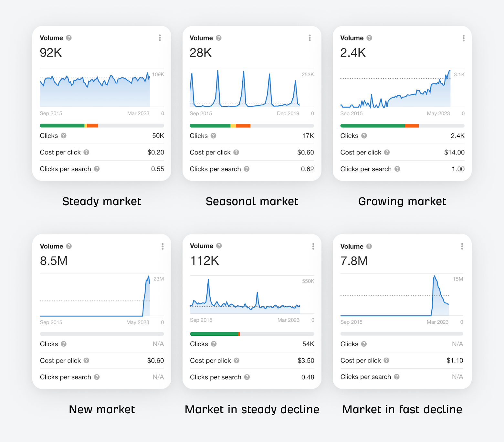Select the 92K volume value

click(x=50, y=52)
